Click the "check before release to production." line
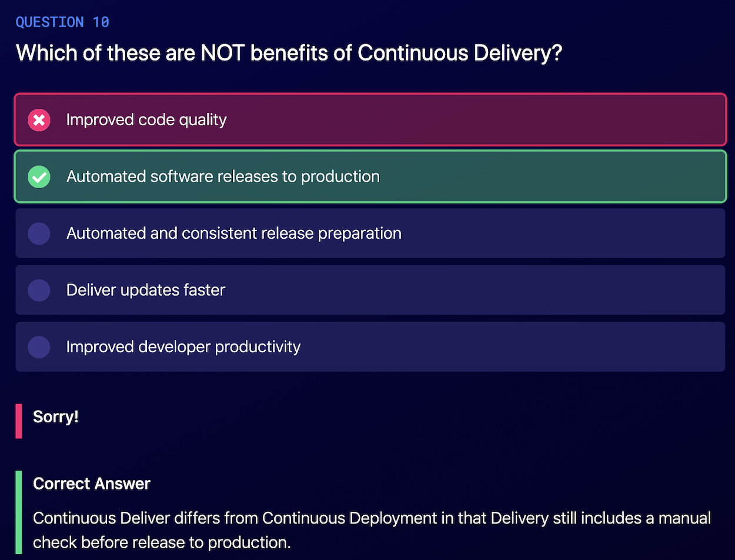The height and width of the screenshot is (560, 735). [x=162, y=542]
